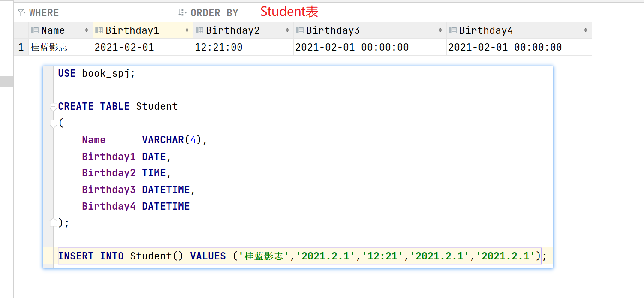Click the 'Name' field in table definition
Viewport: 644px width, 298px height.
[94, 140]
